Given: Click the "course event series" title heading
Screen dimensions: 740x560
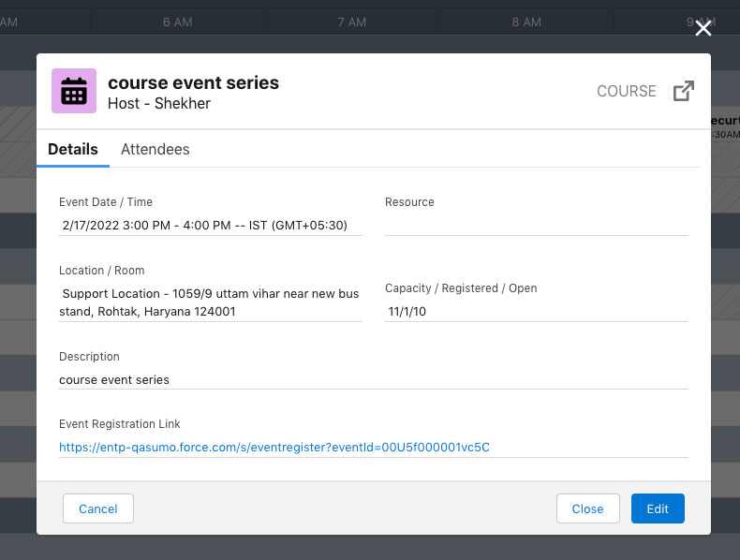Looking at the screenshot, I should (x=193, y=82).
